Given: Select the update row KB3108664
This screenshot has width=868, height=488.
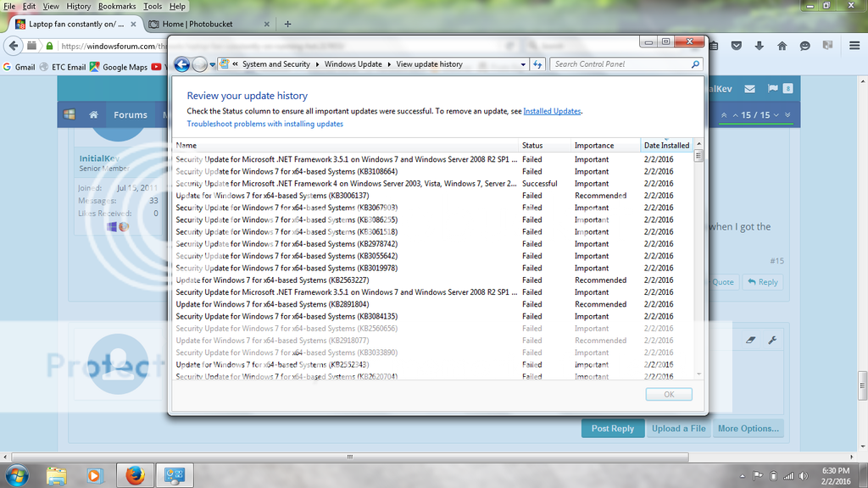Looking at the screenshot, I should pyautogui.click(x=433, y=171).
